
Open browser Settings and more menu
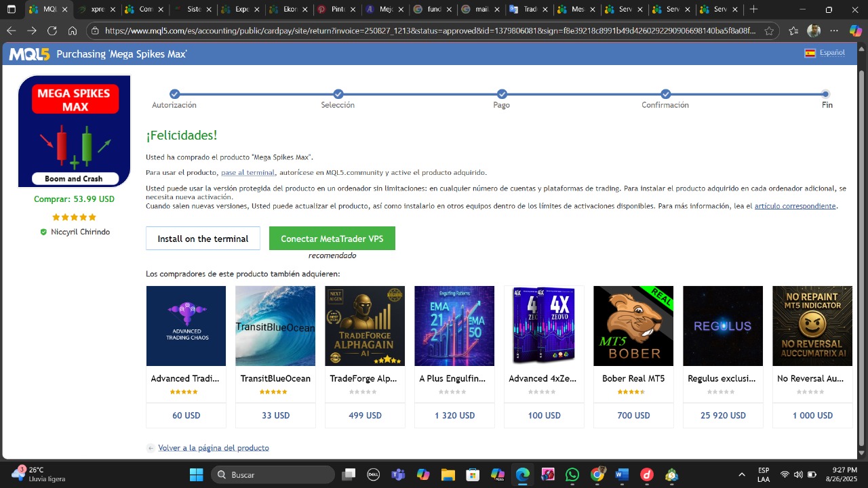[835, 31]
